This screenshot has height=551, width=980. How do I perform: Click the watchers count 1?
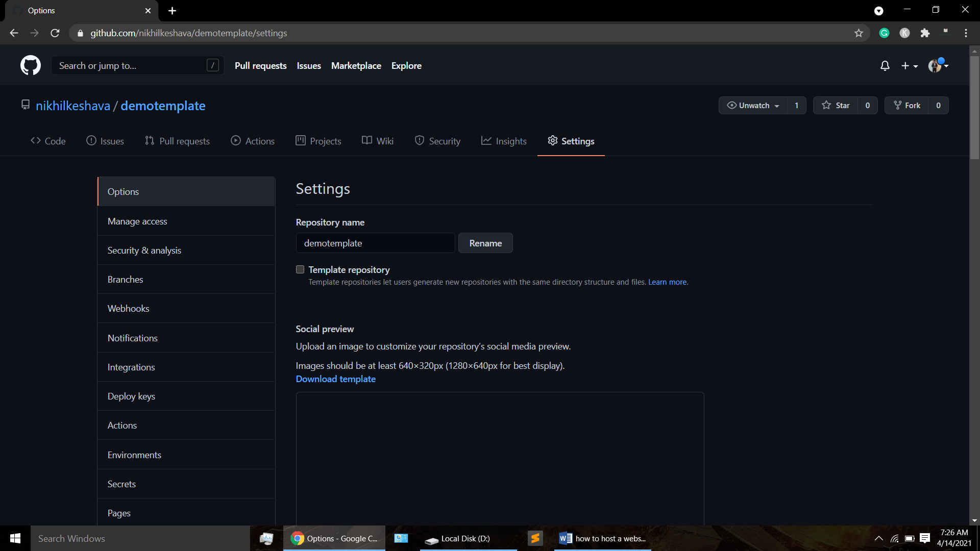pyautogui.click(x=796, y=106)
